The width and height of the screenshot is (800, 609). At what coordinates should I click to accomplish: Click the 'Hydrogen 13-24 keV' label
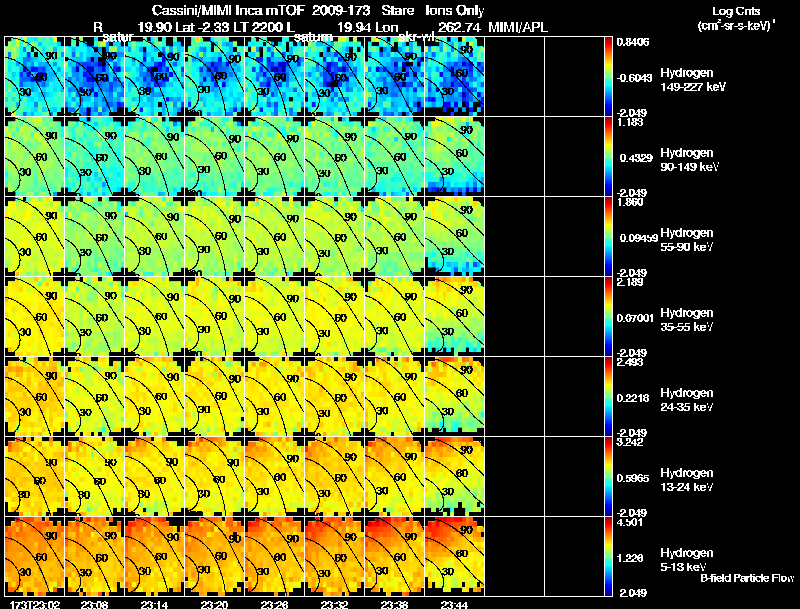687,480
